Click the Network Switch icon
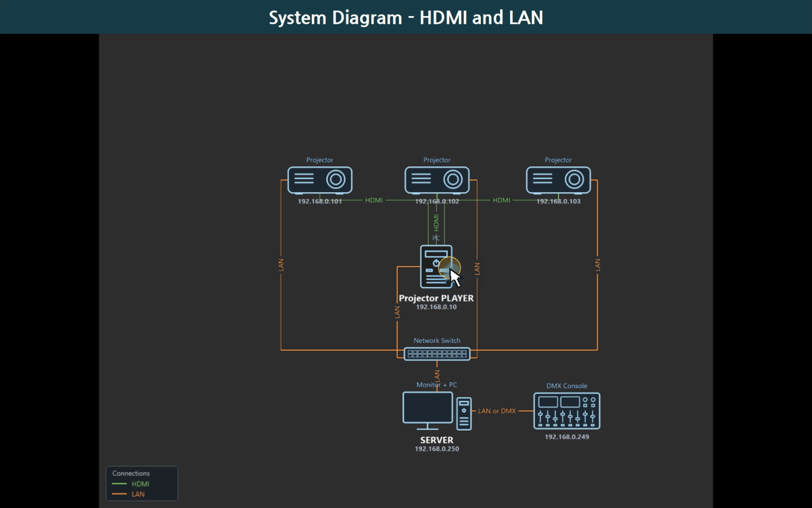This screenshot has width=812, height=508. point(437,354)
